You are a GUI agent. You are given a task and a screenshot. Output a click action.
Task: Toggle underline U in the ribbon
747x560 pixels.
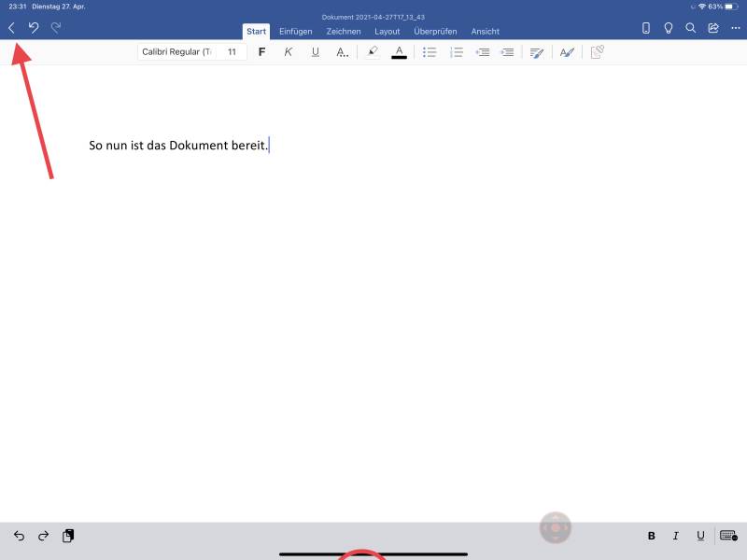click(x=315, y=52)
